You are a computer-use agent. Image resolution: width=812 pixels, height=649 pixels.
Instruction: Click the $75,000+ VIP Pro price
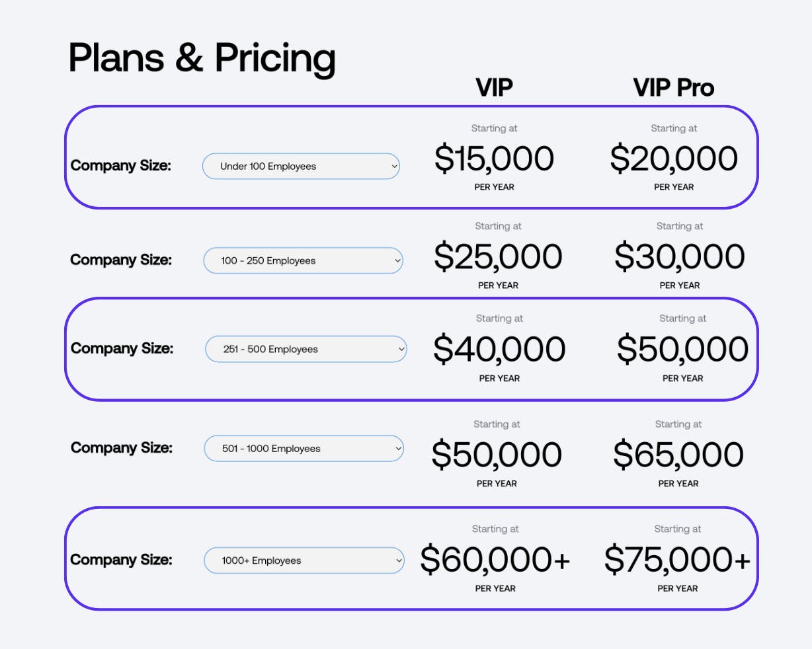click(x=677, y=560)
